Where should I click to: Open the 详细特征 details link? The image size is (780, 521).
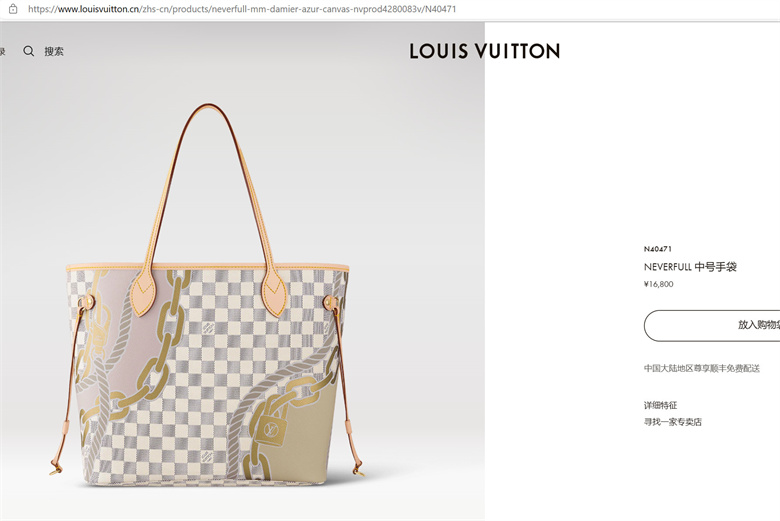pos(660,405)
